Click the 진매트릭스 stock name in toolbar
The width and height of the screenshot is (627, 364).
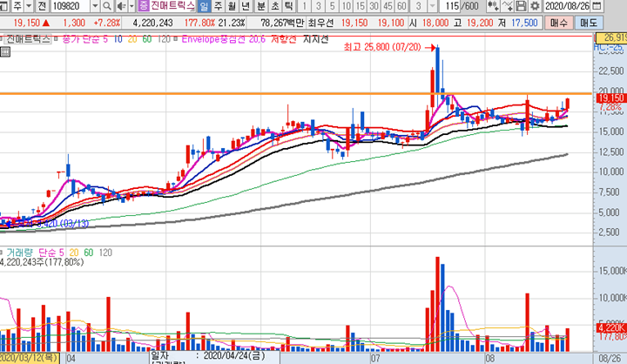[172, 5]
